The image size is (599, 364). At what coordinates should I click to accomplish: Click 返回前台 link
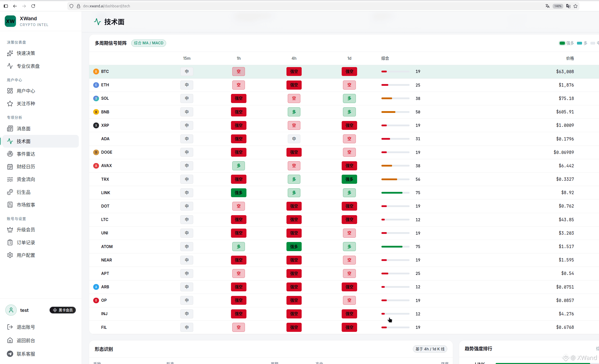coord(26,340)
